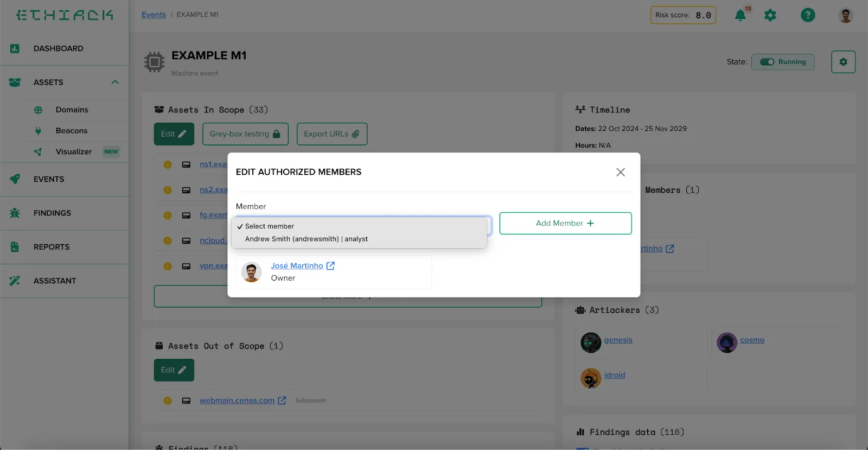
Task: Open user profile avatar menu
Action: pos(845,15)
